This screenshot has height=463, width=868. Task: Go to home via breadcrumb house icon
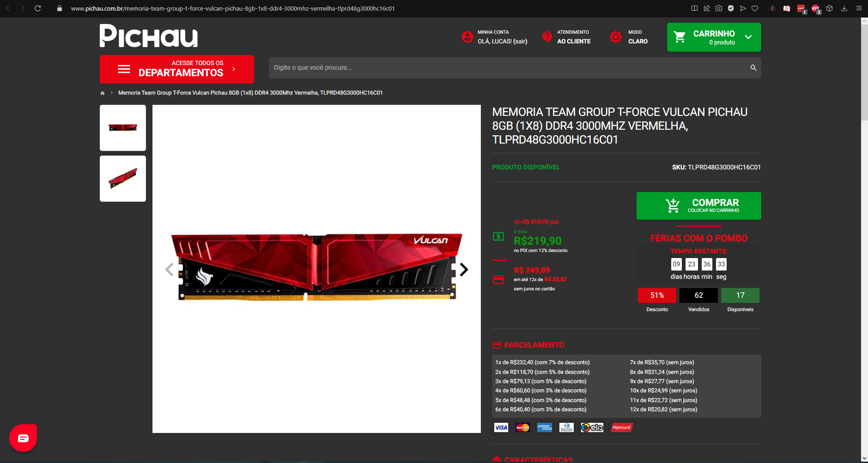103,93
